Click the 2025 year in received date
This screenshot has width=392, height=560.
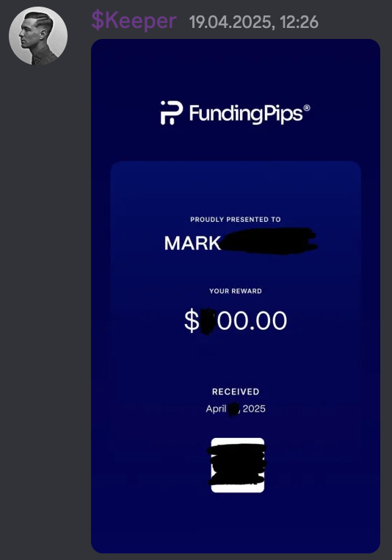(254, 409)
